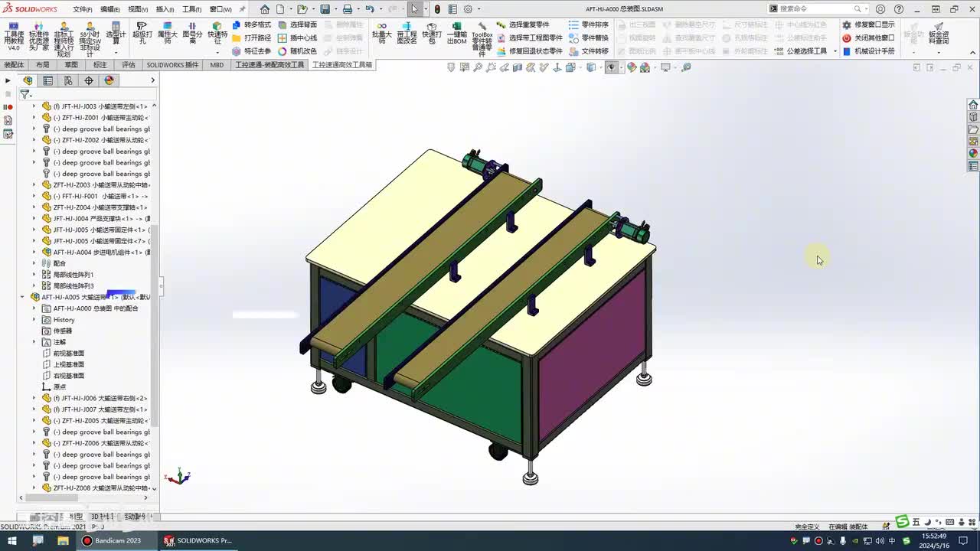Open the 批量大师 batch tool

[x=381, y=34]
